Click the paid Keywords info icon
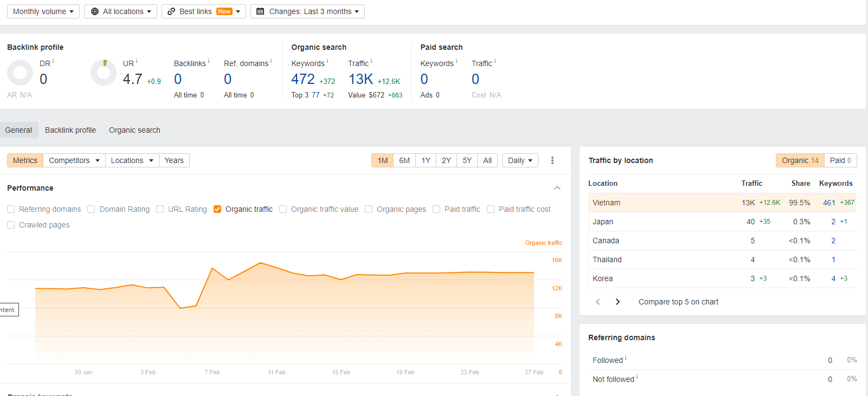The width and height of the screenshot is (868, 396). tap(456, 61)
